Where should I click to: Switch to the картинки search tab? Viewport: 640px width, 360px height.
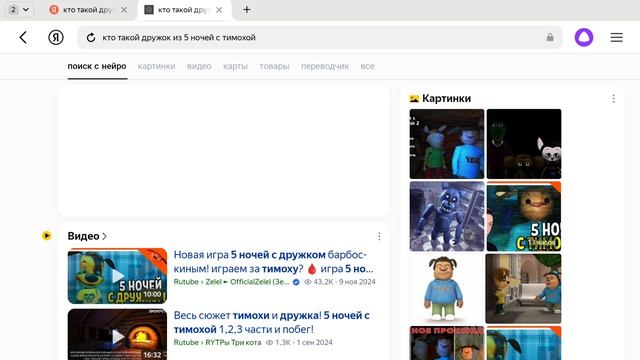coord(156,66)
